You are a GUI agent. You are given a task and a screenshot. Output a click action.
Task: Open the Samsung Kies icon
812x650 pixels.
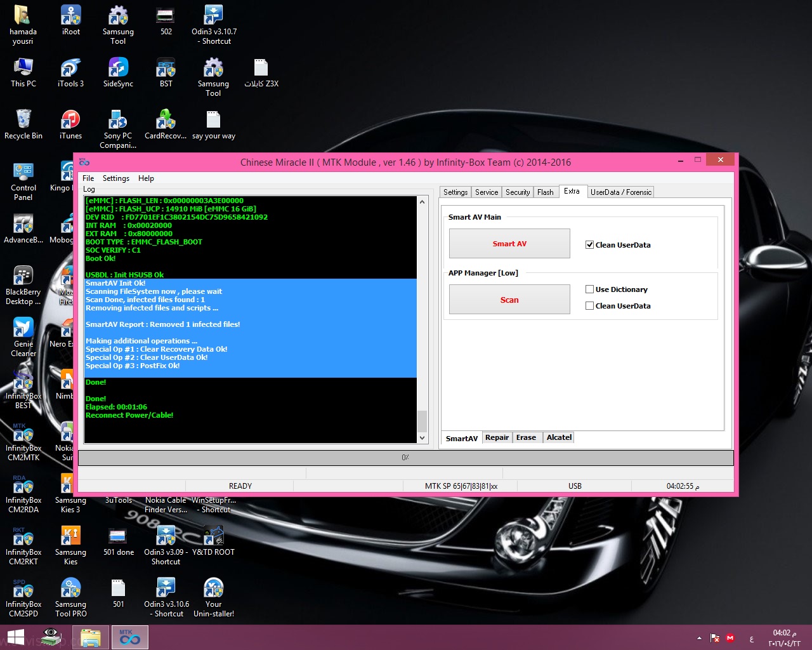coord(70,545)
